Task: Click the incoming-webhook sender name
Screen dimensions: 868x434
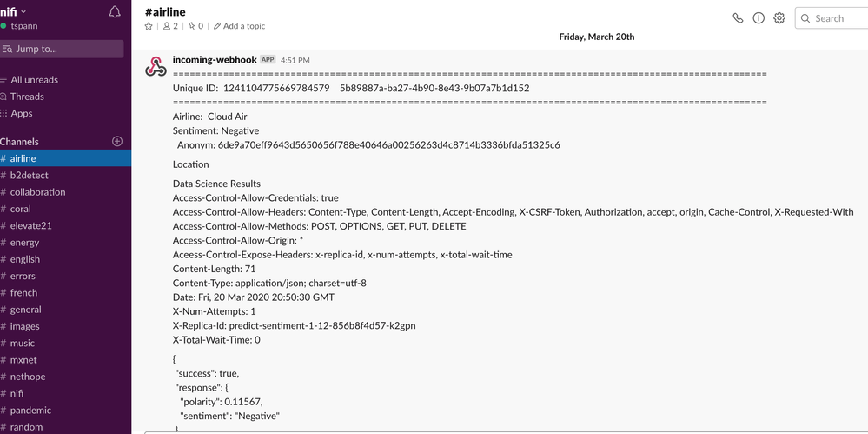Action: [215, 59]
